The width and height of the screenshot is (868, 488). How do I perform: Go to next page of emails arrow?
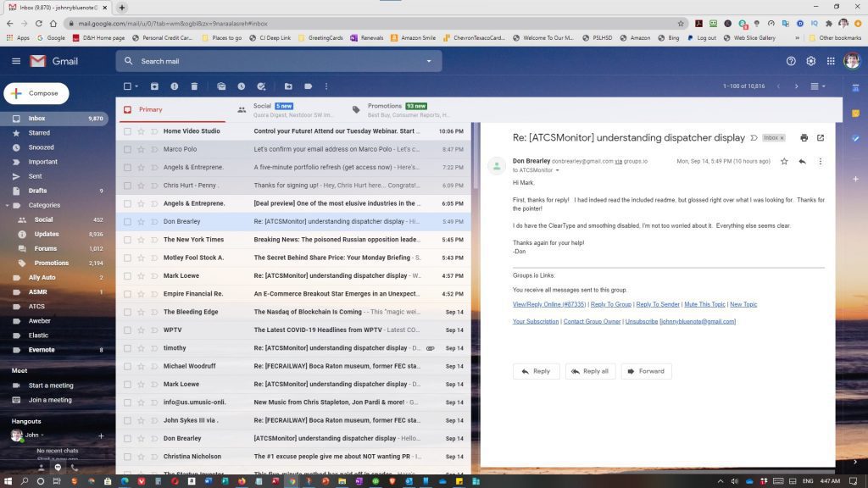coord(797,86)
